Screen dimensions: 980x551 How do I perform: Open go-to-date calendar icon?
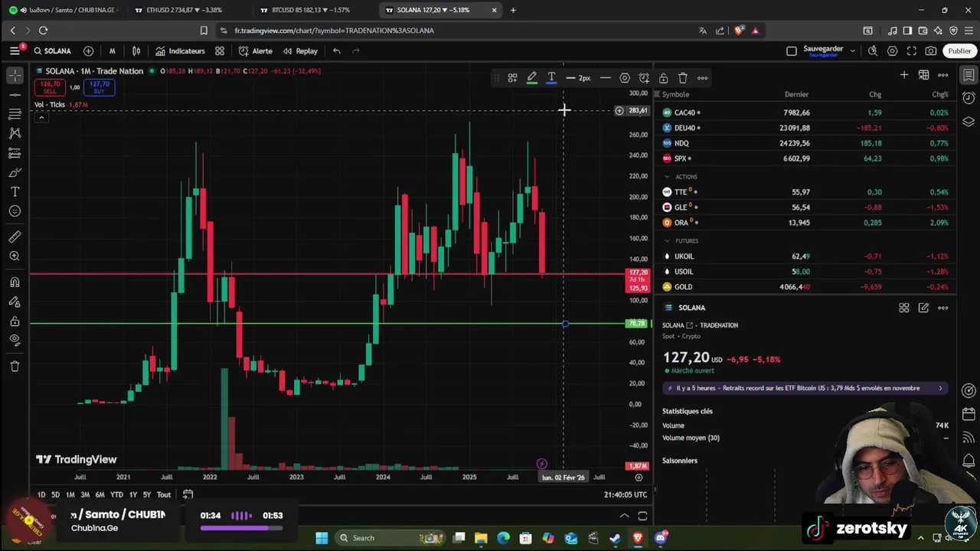coord(188,494)
